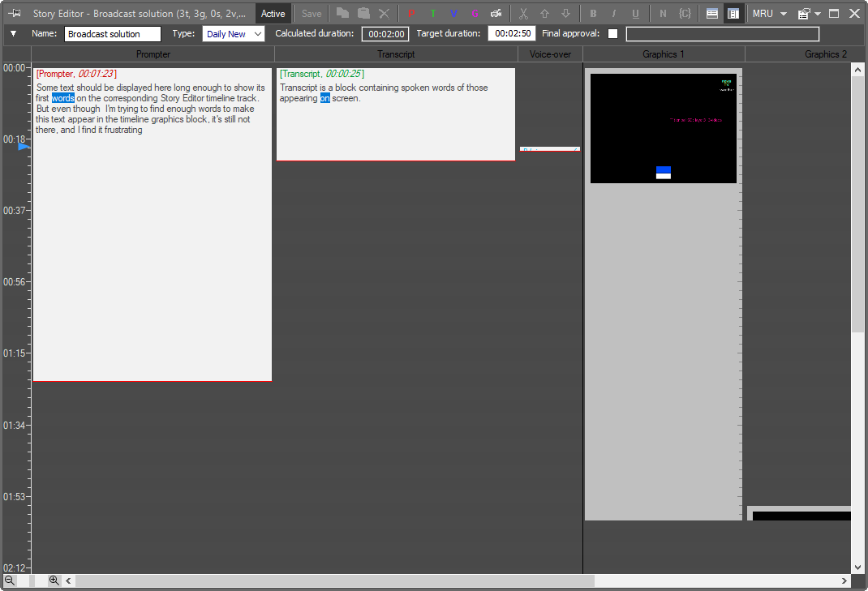Screen dimensions: 868x591
Task: Click the Voice-over column header
Action: coord(550,54)
